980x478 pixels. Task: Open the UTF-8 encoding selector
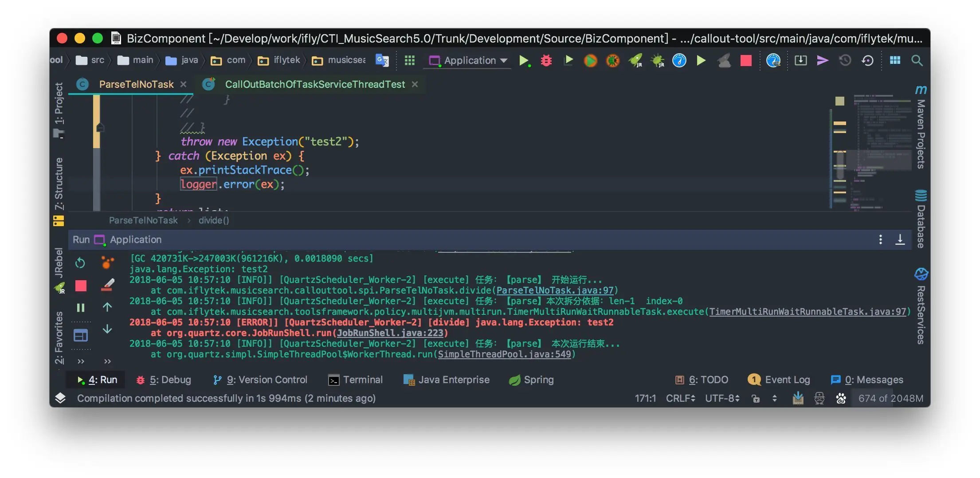[x=722, y=398]
